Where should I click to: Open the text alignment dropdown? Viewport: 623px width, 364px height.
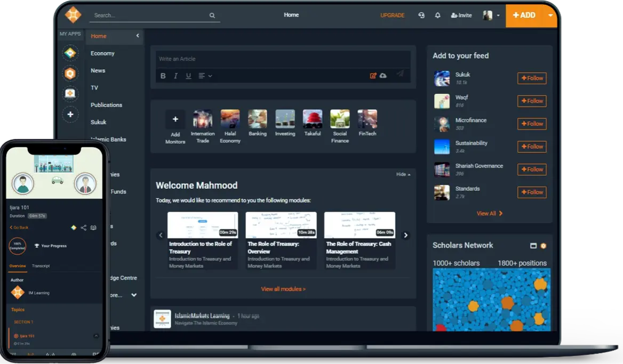(x=205, y=76)
